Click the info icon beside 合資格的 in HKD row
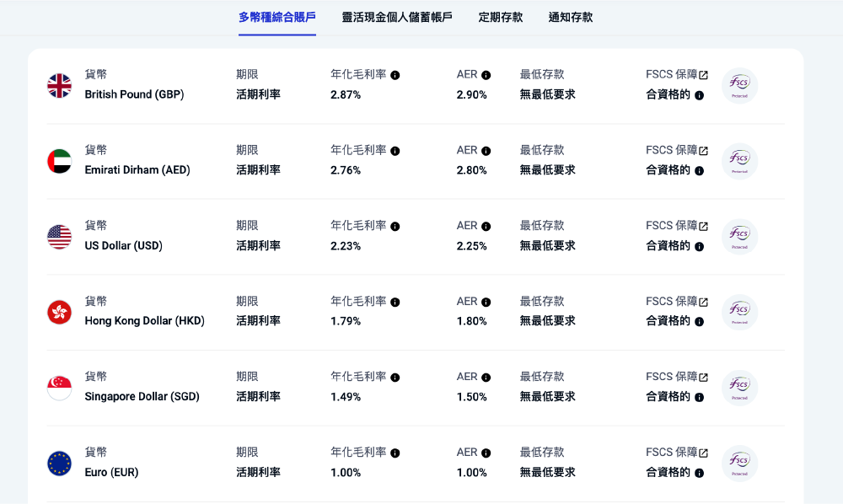The image size is (843, 504). tap(698, 320)
